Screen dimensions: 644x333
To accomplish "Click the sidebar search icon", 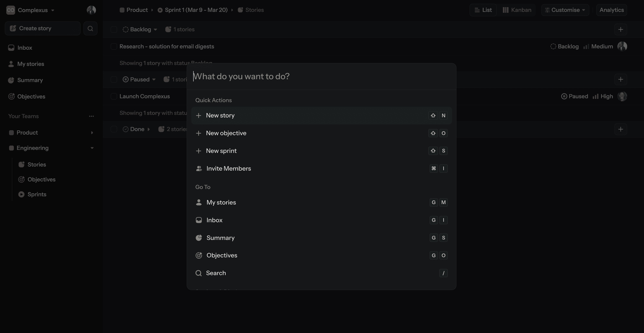I will coord(90,28).
